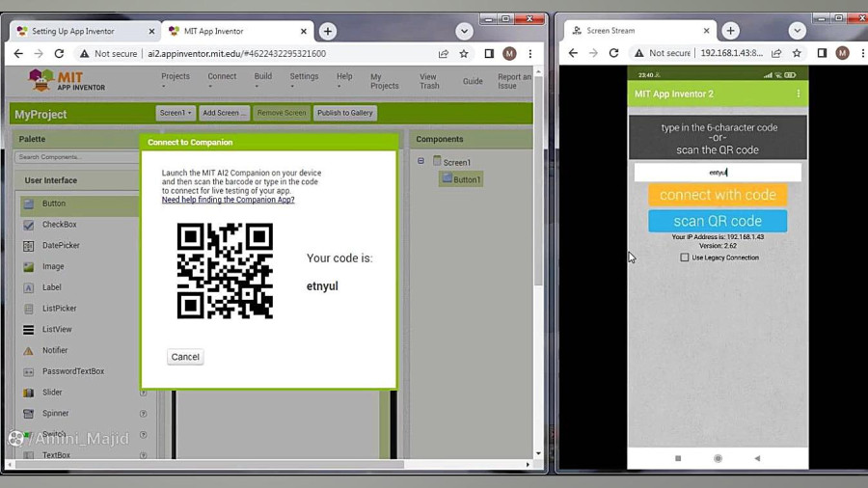The image size is (868, 488).
Task: Tap scan QR code button
Action: (718, 221)
